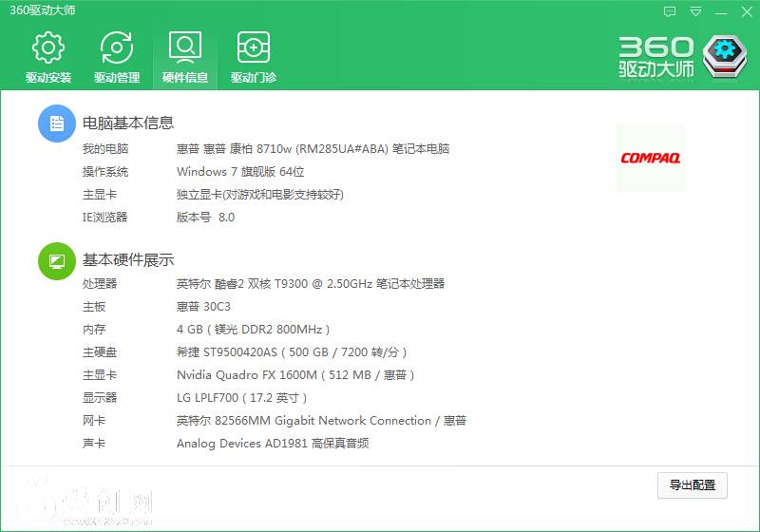The height and width of the screenshot is (532, 760).
Task: Click the 主硬盘 label
Action: (x=100, y=352)
